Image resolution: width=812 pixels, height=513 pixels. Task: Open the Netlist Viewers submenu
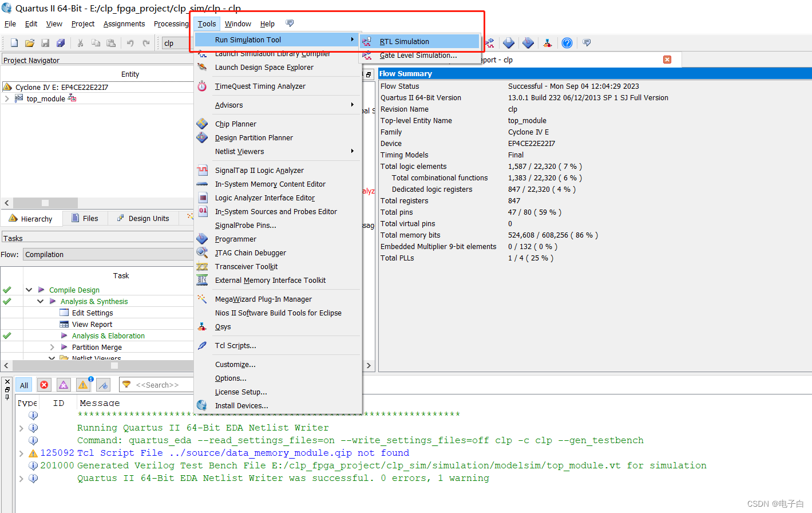(278, 151)
